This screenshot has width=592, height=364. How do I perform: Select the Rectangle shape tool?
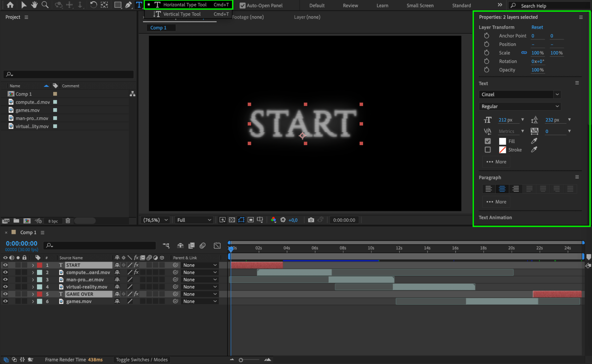pyautogui.click(x=118, y=5)
